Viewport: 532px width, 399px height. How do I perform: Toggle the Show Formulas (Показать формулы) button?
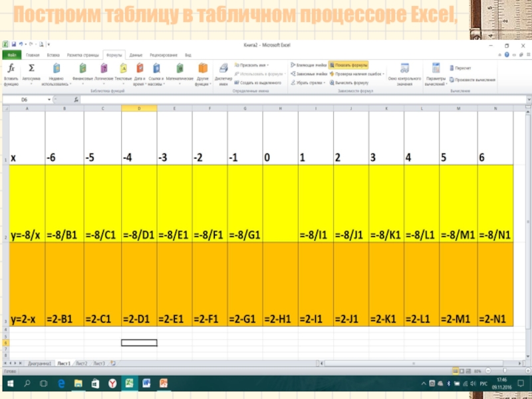(x=348, y=65)
